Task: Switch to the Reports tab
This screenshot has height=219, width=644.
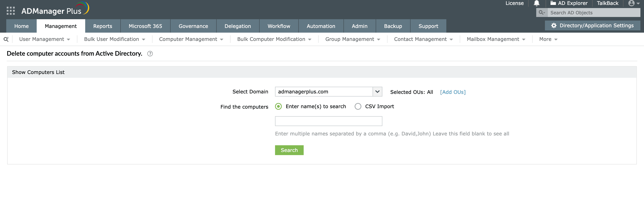Action: tap(103, 26)
